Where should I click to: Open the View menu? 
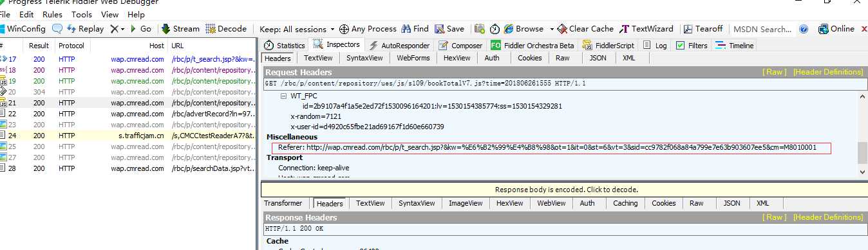[x=110, y=14]
